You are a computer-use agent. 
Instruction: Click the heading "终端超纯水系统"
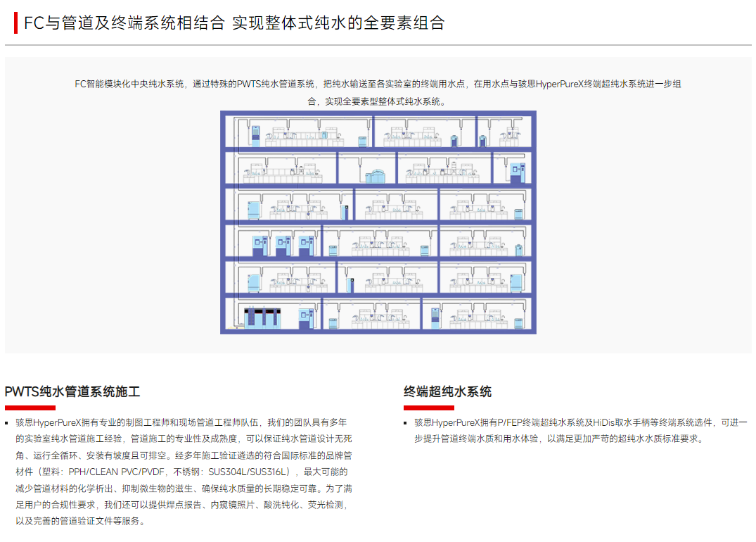[x=447, y=391]
